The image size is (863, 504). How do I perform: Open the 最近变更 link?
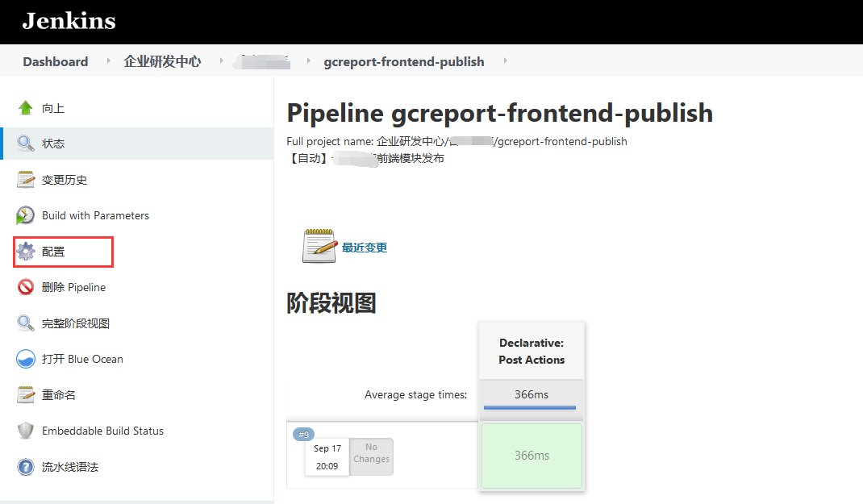pyautogui.click(x=365, y=248)
